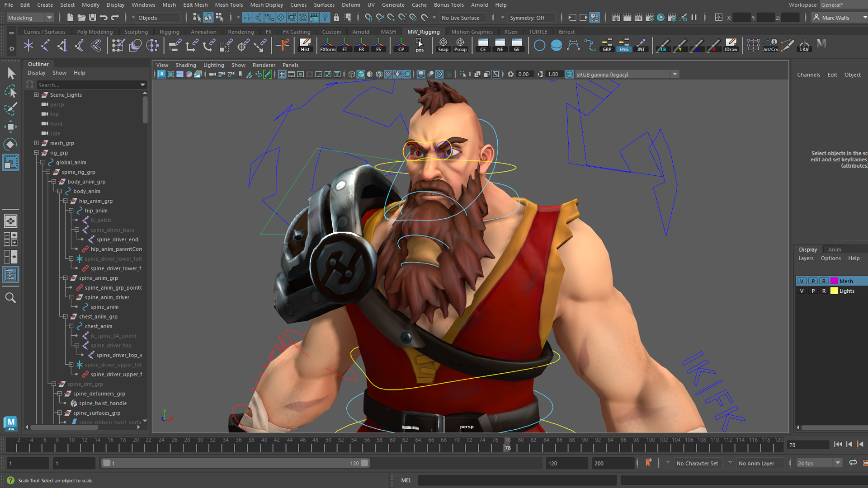868x488 pixels.
Task: Open the sidebar search magnifier tool
Action: (x=10, y=298)
